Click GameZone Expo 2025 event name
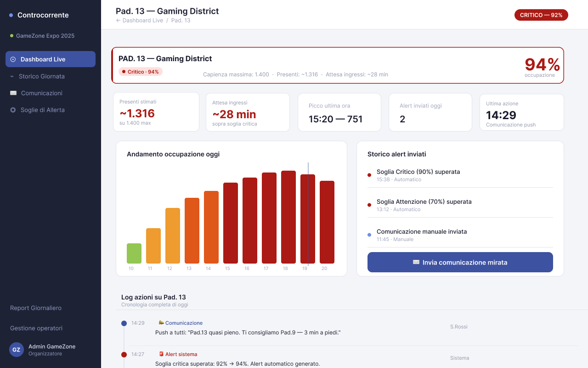 tap(45, 36)
